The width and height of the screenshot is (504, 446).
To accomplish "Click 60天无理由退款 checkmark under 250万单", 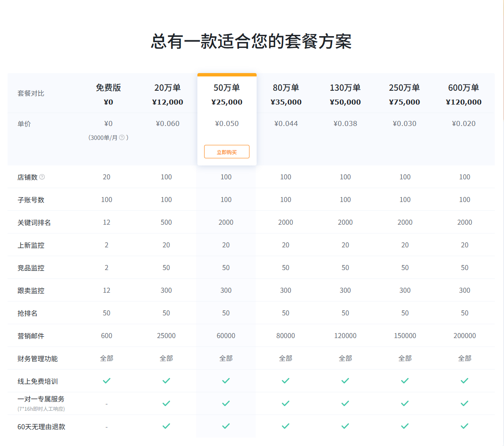I will tap(405, 426).
